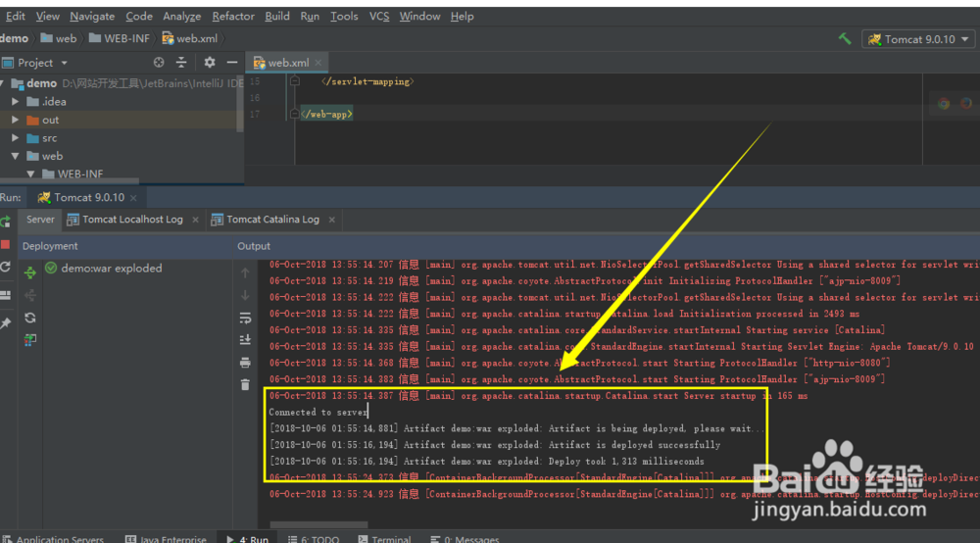Open the Navigate menu
980x543 pixels.
[92, 17]
